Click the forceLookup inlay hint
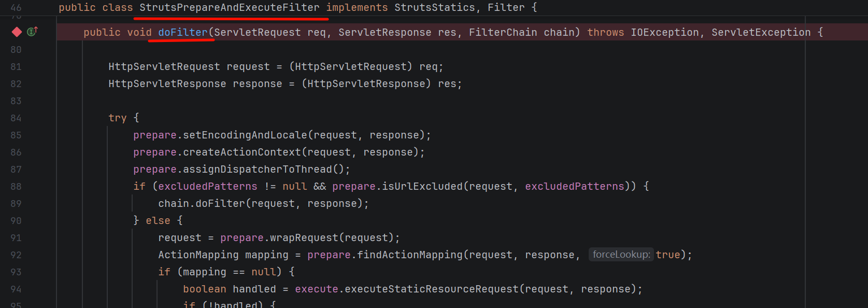 click(x=621, y=255)
